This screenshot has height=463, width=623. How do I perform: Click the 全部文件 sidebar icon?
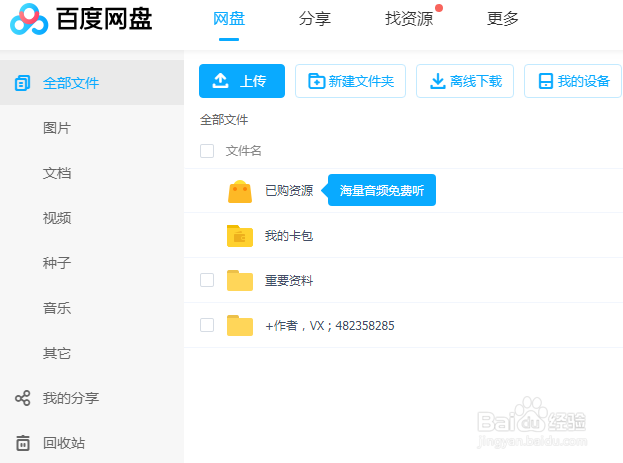[x=22, y=83]
